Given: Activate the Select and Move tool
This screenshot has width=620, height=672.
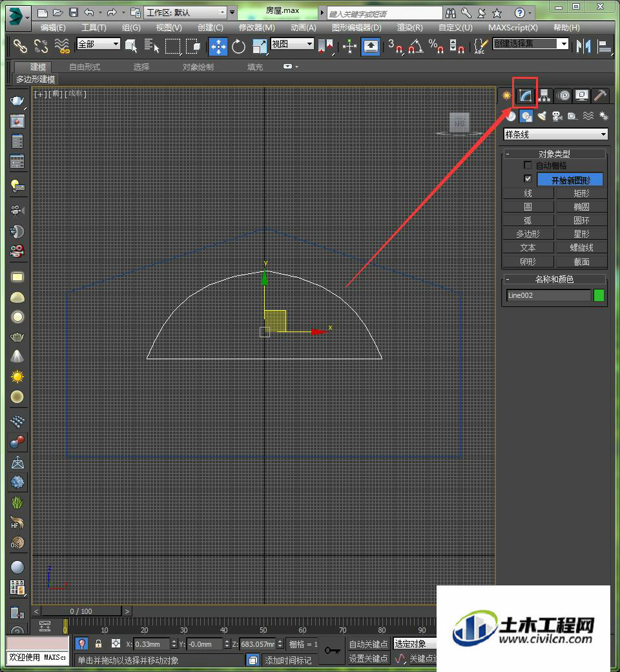Looking at the screenshot, I should [x=218, y=46].
